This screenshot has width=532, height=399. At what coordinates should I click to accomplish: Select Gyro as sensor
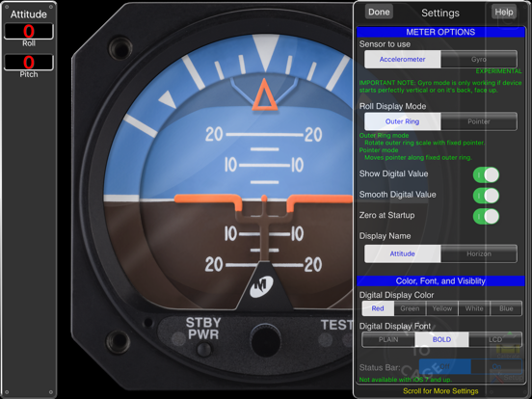(479, 60)
